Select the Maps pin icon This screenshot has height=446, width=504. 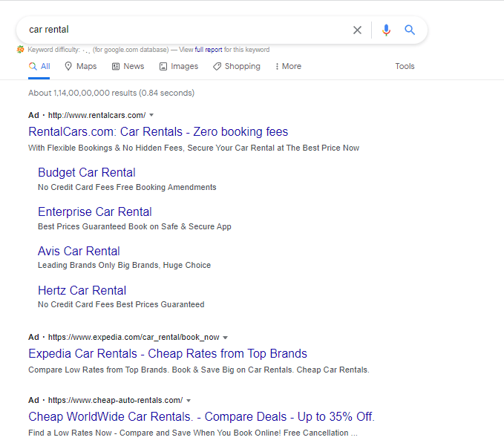point(68,66)
